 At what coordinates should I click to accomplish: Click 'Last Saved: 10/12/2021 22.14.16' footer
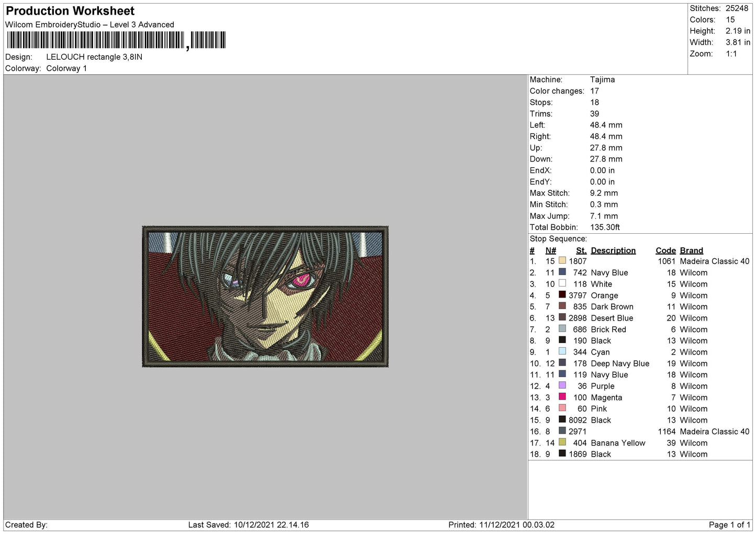[249, 525]
